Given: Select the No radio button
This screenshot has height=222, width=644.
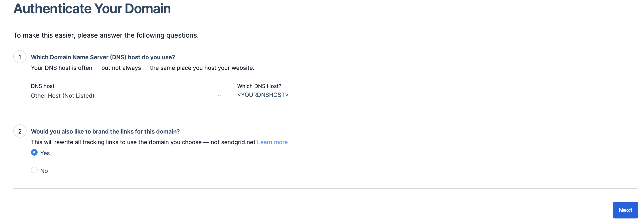Looking at the screenshot, I should [x=34, y=170].
